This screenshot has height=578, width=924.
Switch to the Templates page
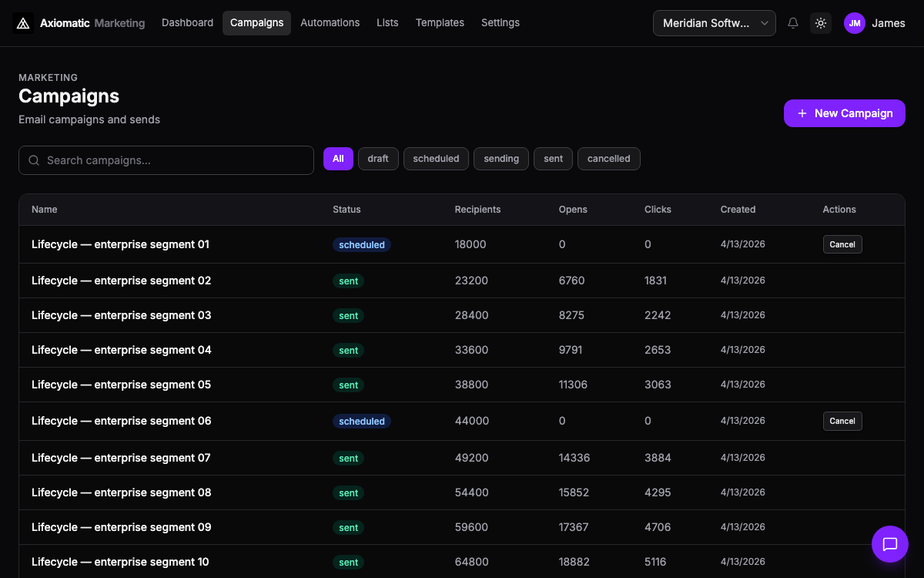click(440, 23)
